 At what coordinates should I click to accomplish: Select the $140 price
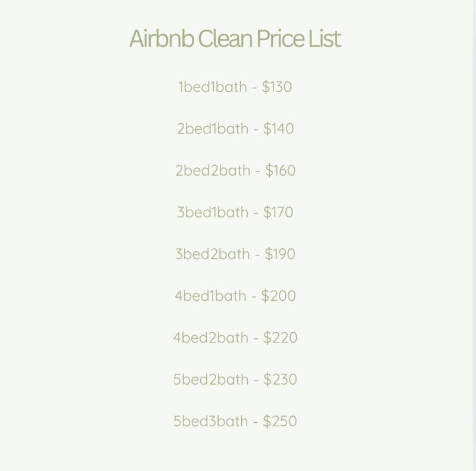coord(279,129)
